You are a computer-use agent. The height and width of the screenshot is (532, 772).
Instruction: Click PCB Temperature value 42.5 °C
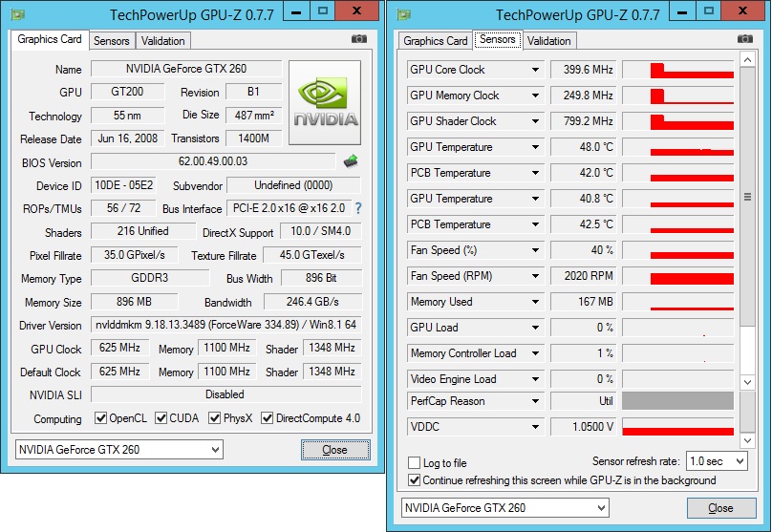(584, 224)
